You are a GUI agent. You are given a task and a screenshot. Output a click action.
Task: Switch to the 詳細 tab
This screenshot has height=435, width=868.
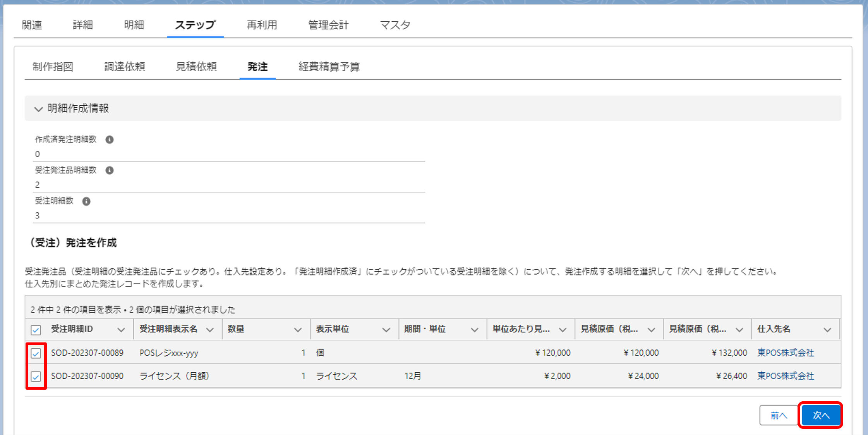click(x=82, y=25)
